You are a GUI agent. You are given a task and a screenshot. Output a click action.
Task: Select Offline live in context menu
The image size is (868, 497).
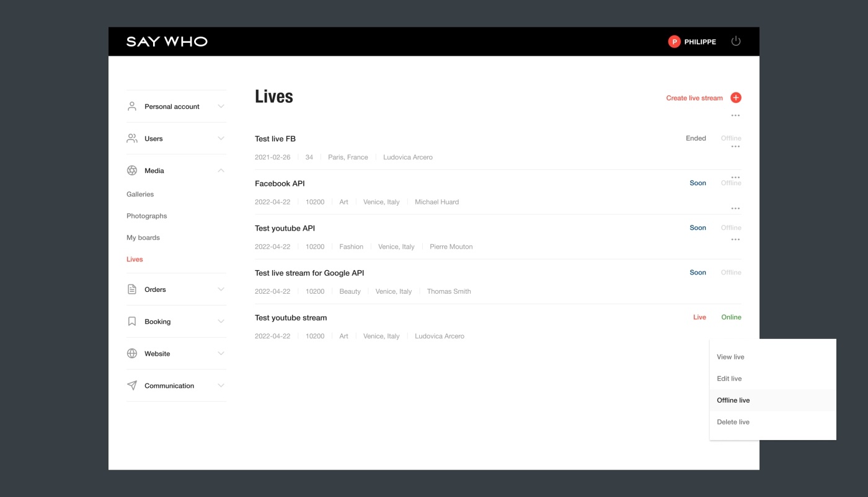733,400
